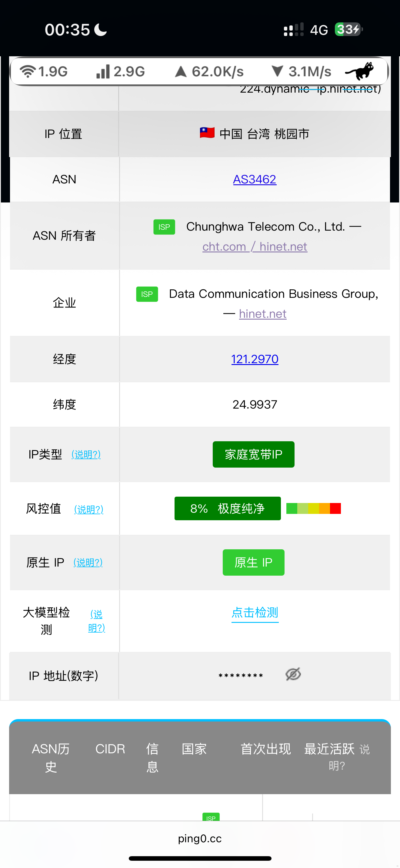Tap the WiFi usage icon
400x868 pixels.
point(28,71)
